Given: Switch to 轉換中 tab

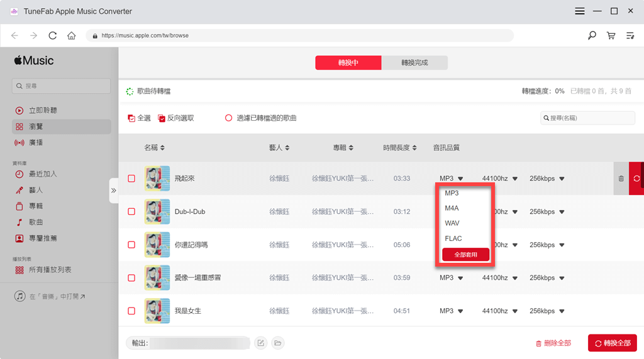Looking at the screenshot, I should 348,62.
